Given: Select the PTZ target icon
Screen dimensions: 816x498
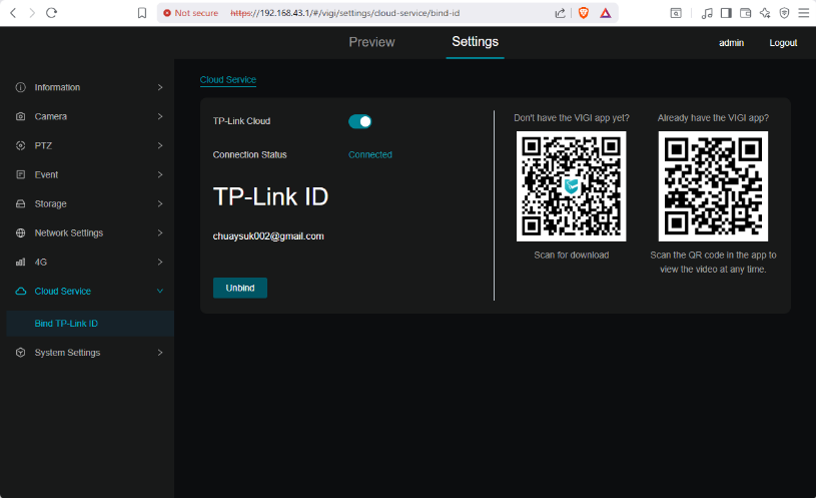Looking at the screenshot, I should 20,146.
